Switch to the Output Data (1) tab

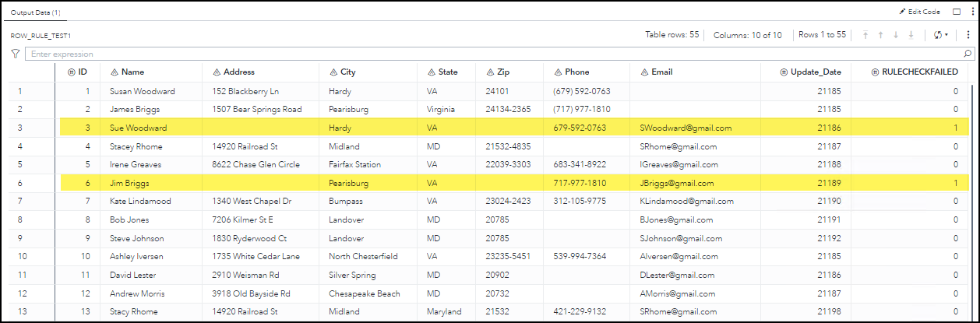click(36, 12)
